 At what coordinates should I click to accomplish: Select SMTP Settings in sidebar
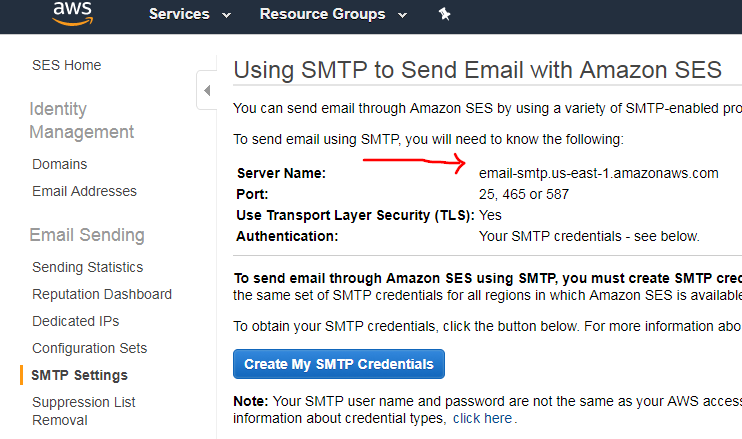coord(80,375)
